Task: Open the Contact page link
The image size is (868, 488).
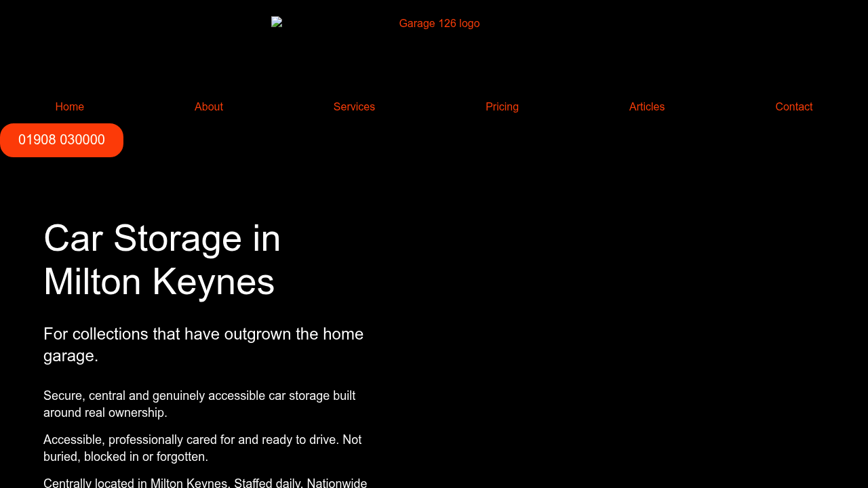Action: tap(794, 106)
